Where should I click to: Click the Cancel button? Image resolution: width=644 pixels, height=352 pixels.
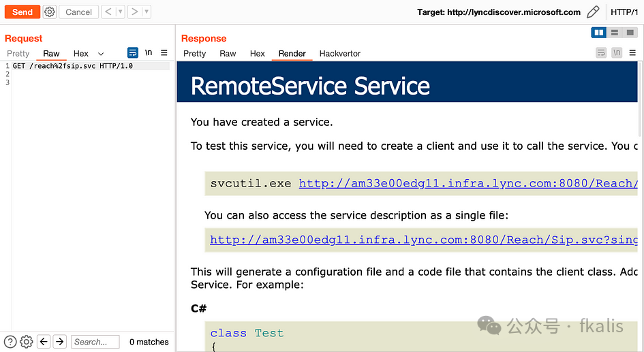tap(78, 12)
